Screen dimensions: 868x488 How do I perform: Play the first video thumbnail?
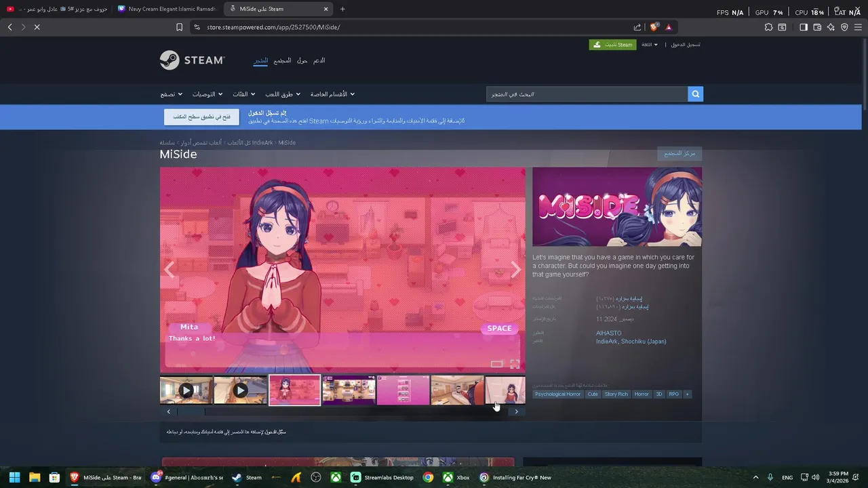coord(186,390)
